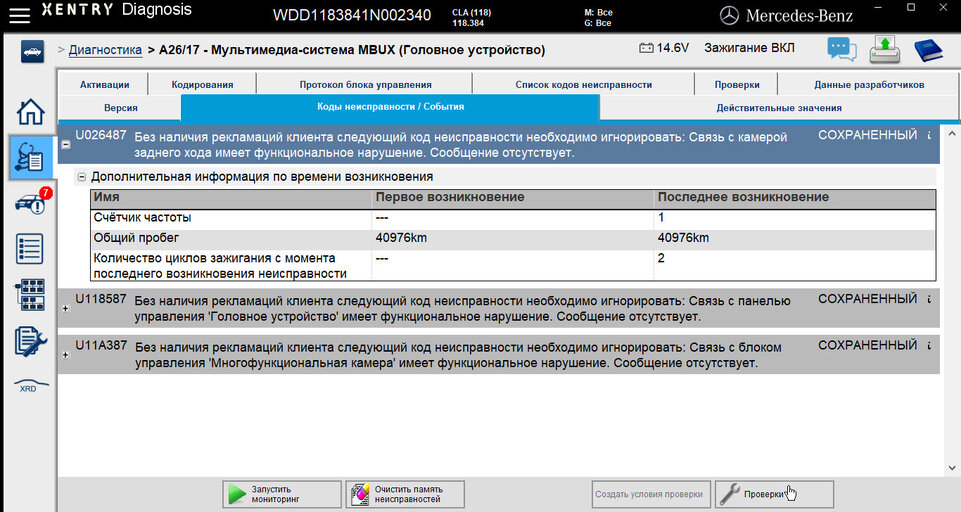Switch to the Кодирования tab
The height and width of the screenshot is (512, 961).
point(202,85)
